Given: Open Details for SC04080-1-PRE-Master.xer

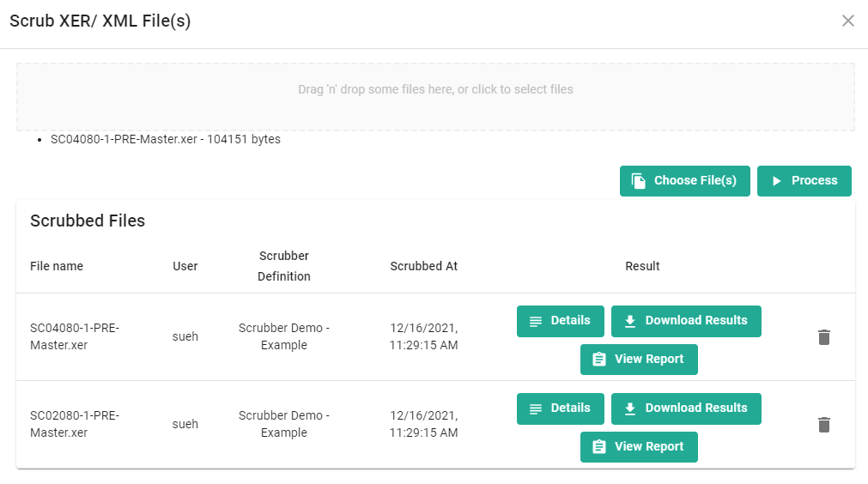Looking at the screenshot, I should [560, 321].
